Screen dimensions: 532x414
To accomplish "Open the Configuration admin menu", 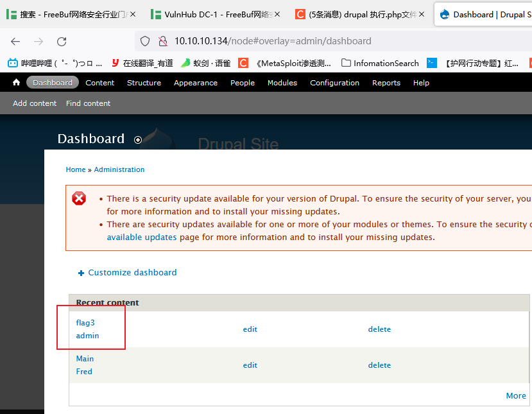I will coord(334,83).
